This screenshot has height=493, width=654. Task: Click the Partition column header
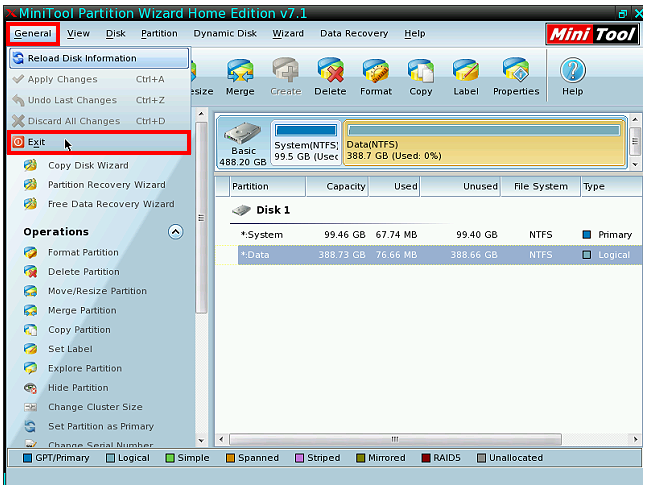267,186
